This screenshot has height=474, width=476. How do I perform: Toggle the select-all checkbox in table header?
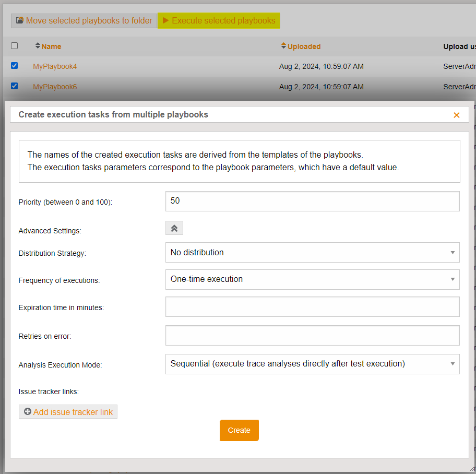[15, 46]
